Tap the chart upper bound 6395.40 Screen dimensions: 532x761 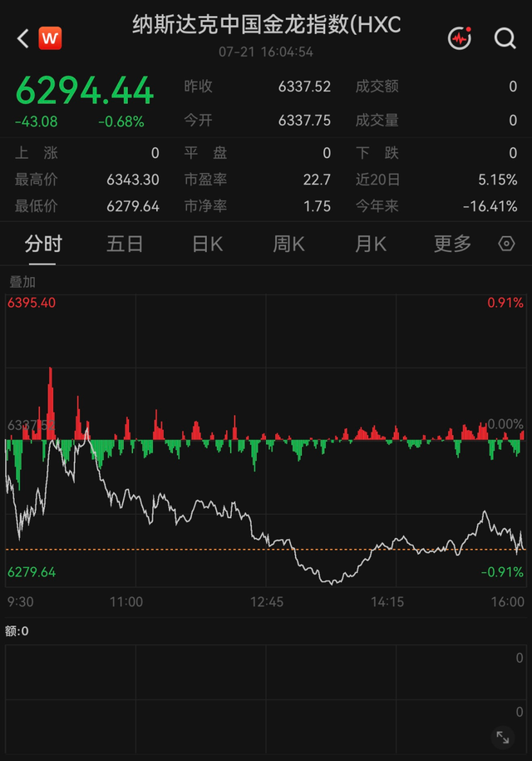pyautogui.click(x=32, y=303)
